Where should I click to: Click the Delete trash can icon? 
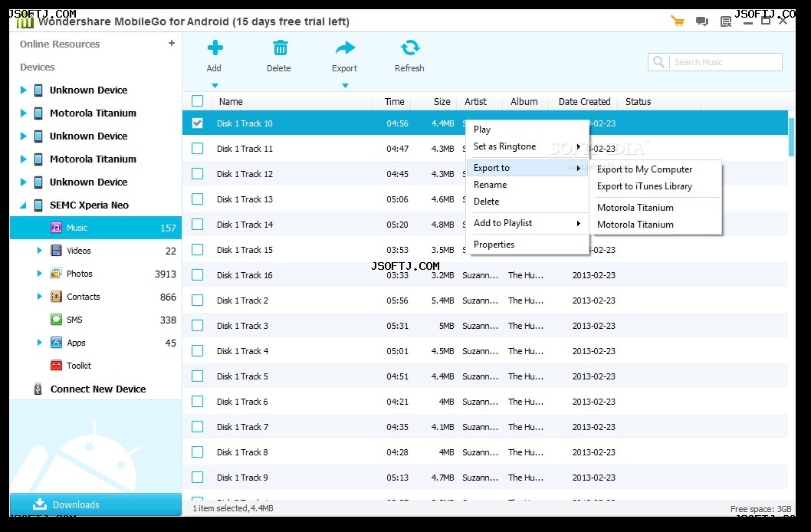tap(281, 48)
